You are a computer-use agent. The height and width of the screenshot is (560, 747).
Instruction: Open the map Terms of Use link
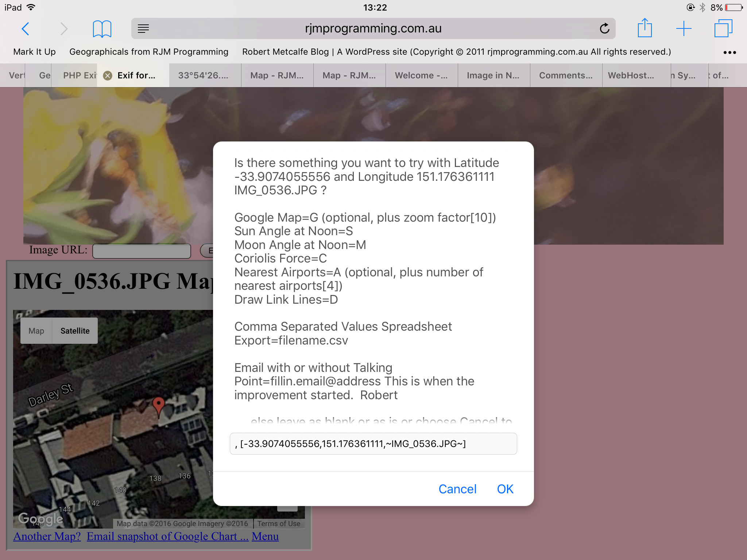point(279,524)
